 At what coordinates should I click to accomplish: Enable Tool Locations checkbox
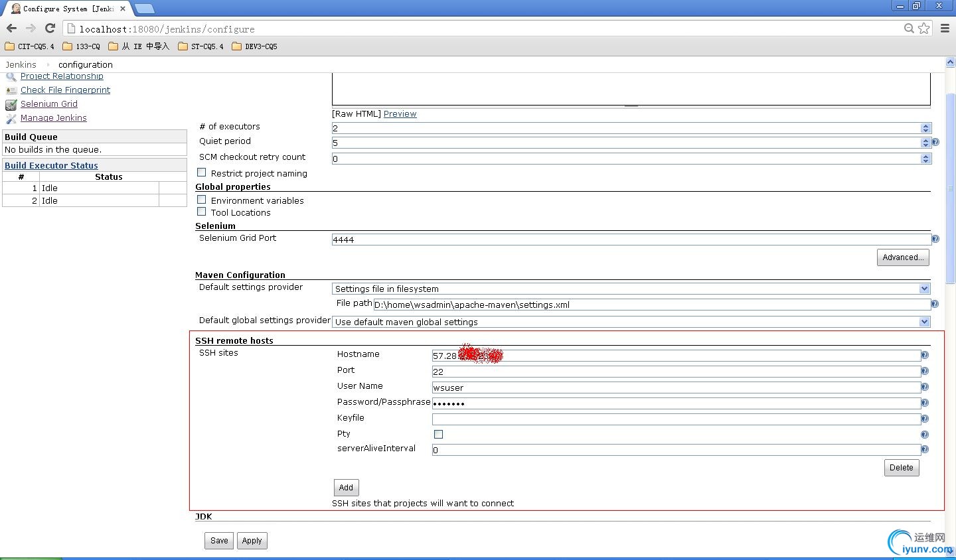click(x=202, y=212)
